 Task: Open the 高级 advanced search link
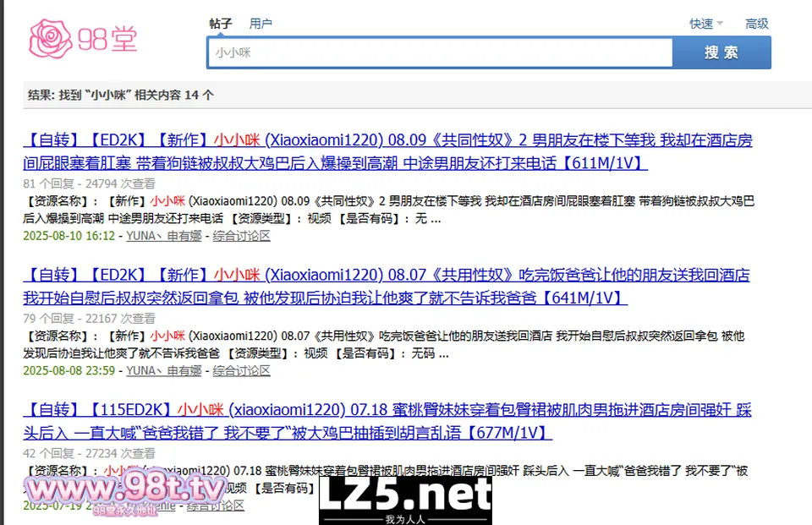point(756,24)
